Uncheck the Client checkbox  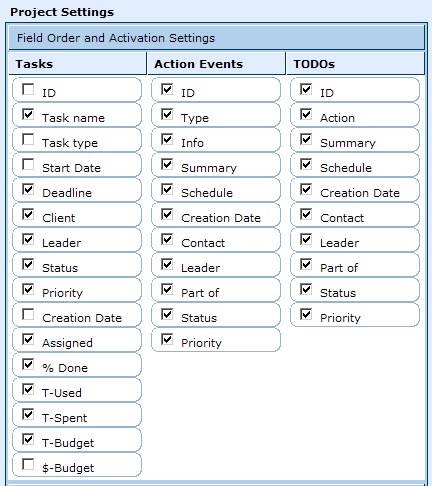[x=28, y=214]
